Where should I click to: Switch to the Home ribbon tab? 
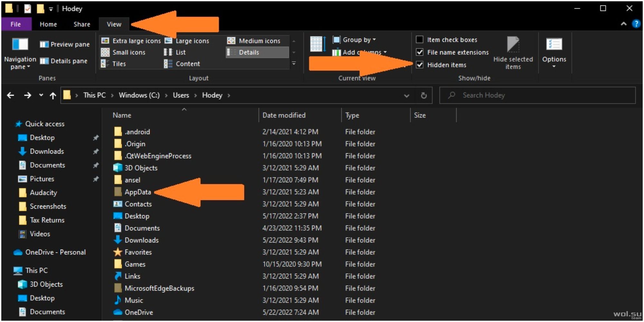pyautogui.click(x=48, y=24)
